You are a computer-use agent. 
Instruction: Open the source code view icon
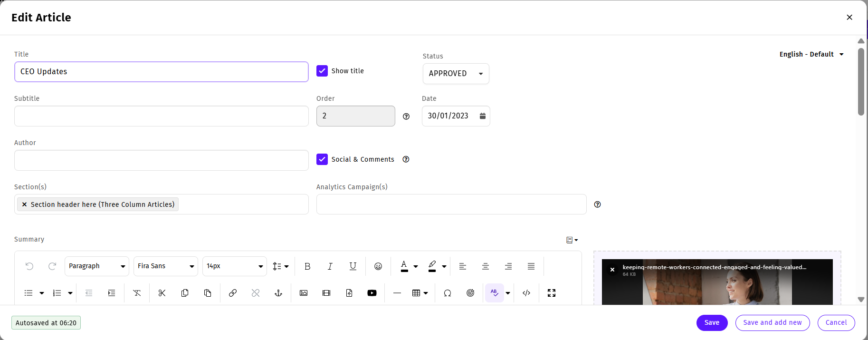(x=526, y=293)
